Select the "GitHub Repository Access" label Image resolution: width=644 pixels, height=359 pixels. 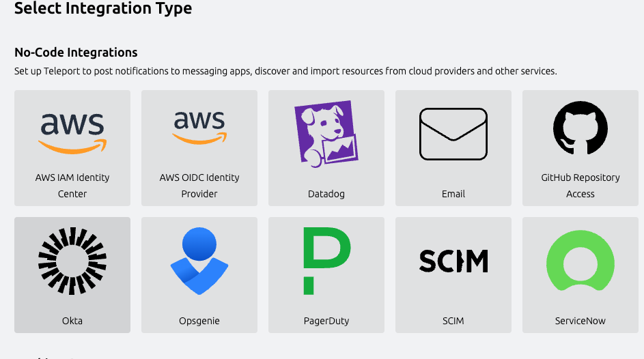point(580,186)
